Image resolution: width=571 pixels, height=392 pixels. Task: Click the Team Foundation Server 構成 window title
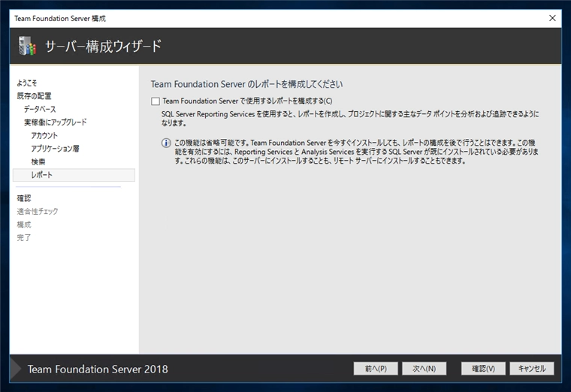[60, 18]
